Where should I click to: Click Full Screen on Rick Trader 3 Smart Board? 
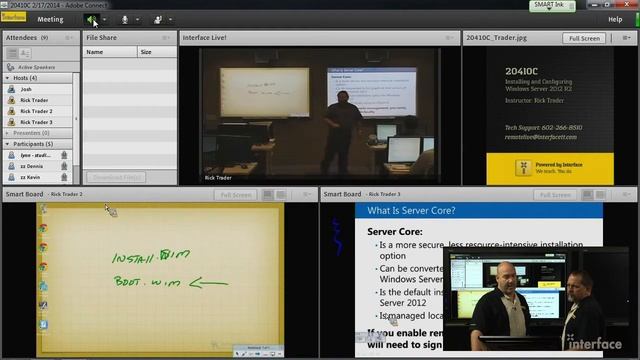point(555,195)
